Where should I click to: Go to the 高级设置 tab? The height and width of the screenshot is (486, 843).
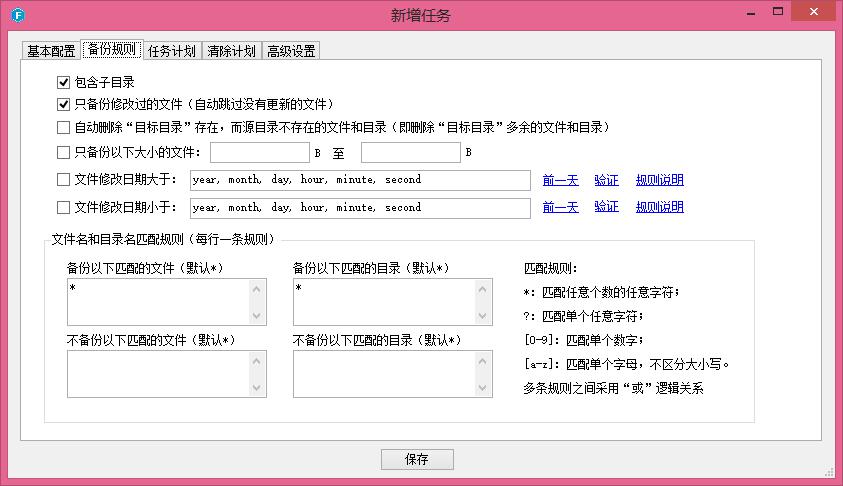tap(291, 51)
